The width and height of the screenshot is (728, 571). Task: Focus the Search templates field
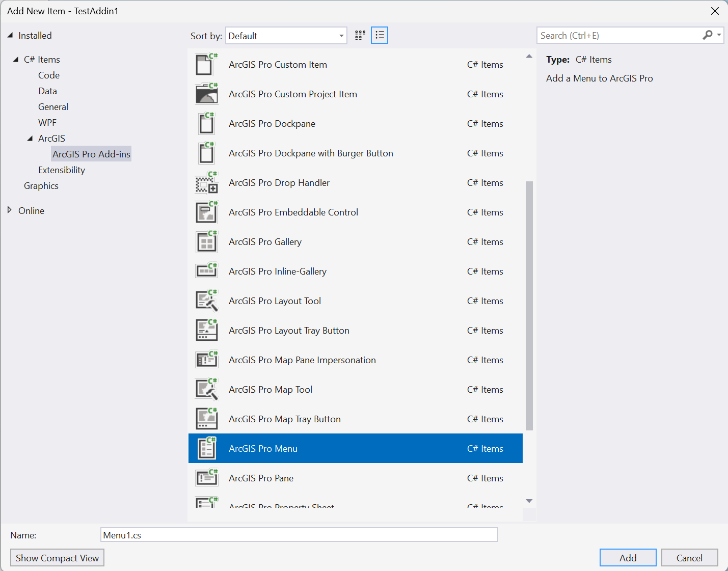click(620, 35)
